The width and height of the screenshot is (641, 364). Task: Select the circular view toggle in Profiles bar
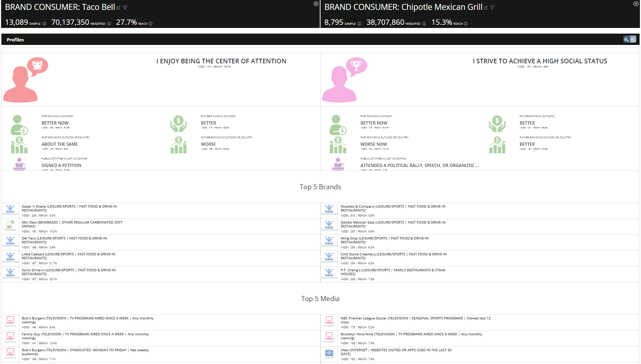pos(633,40)
